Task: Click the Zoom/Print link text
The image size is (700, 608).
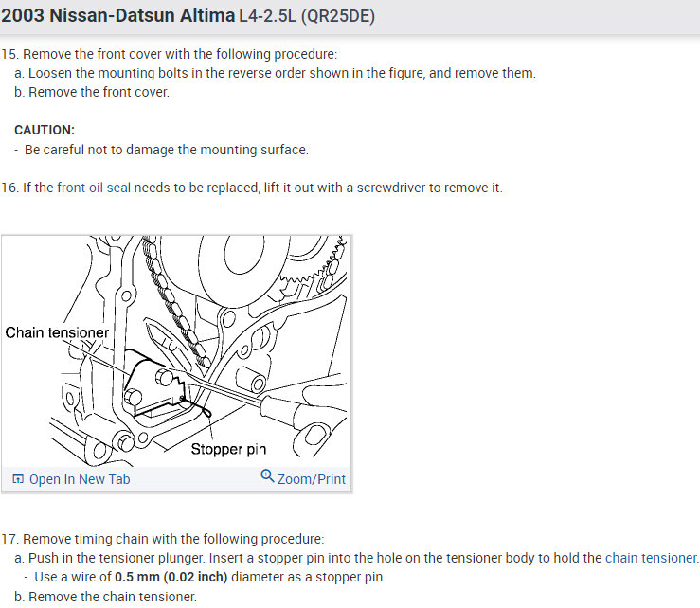Action: pos(312,479)
